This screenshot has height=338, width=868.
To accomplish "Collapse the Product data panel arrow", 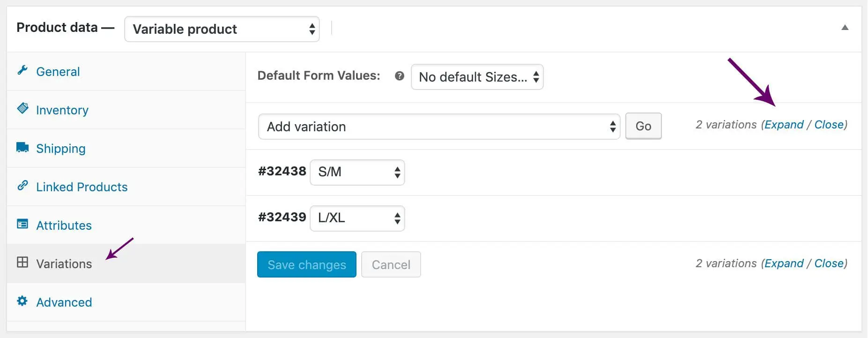I will tap(845, 27).
